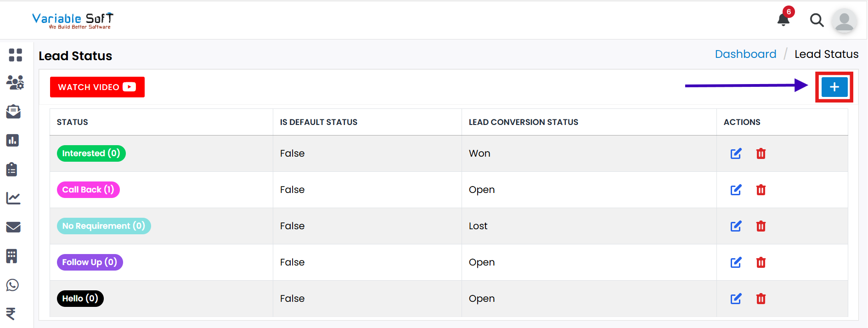Click the WATCH VIDEO button

pos(97,87)
